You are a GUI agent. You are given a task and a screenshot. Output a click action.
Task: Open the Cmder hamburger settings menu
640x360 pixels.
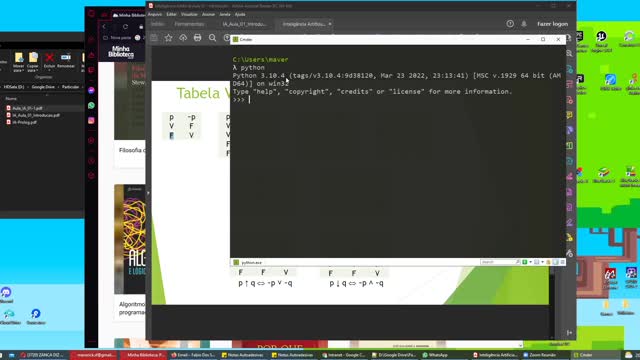(562, 262)
